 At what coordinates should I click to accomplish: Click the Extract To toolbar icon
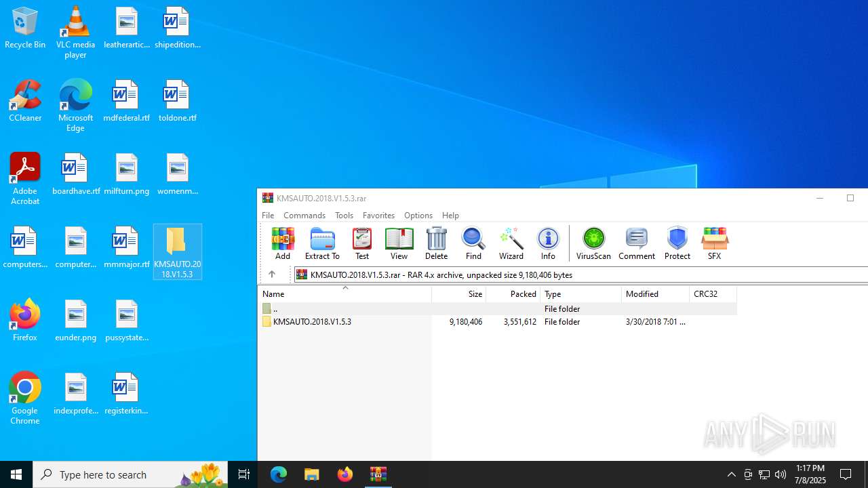coord(322,243)
